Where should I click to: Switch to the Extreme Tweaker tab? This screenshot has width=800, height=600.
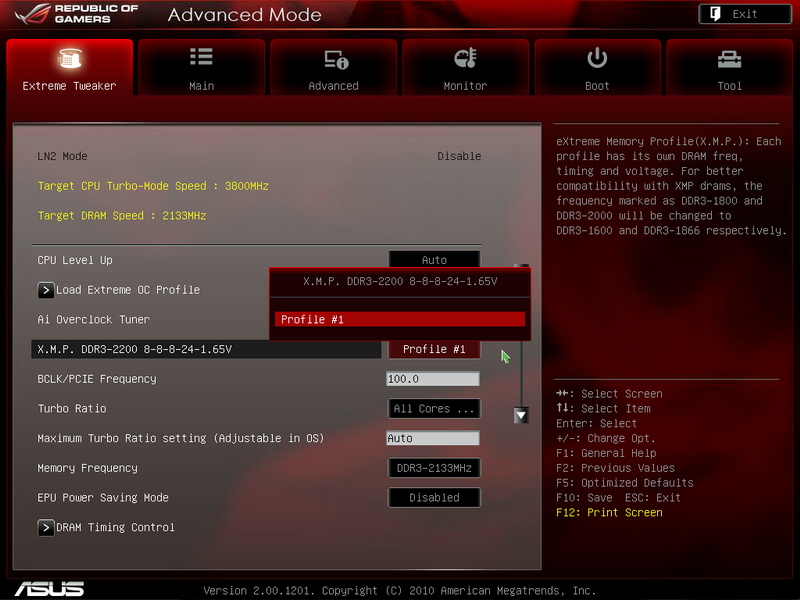pos(69,67)
